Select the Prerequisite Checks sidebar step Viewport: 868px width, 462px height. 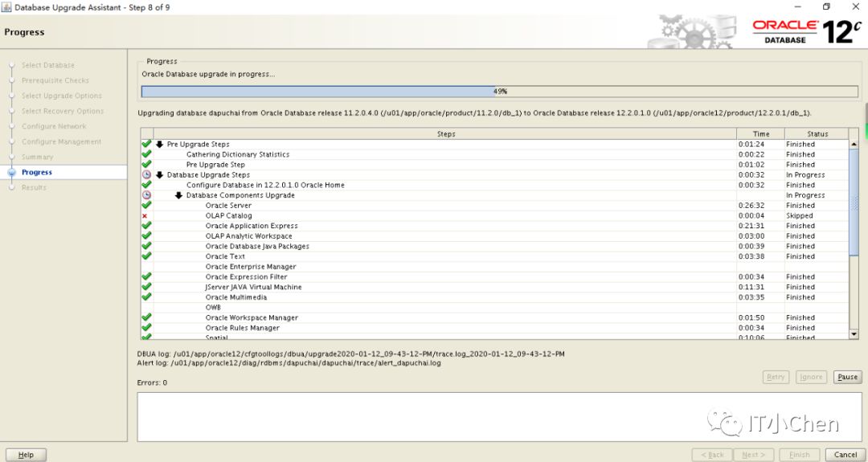point(55,80)
